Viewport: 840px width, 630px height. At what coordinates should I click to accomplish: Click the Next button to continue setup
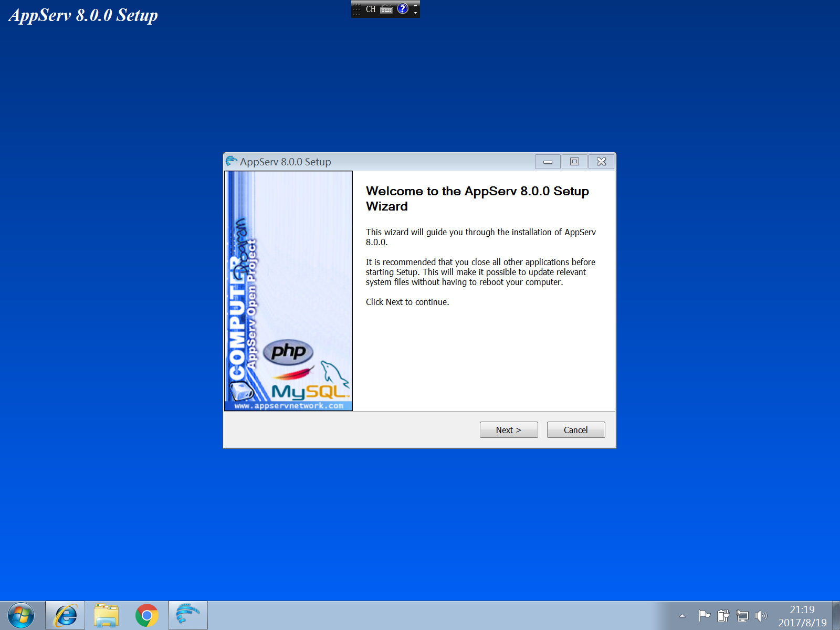(x=509, y=429)
